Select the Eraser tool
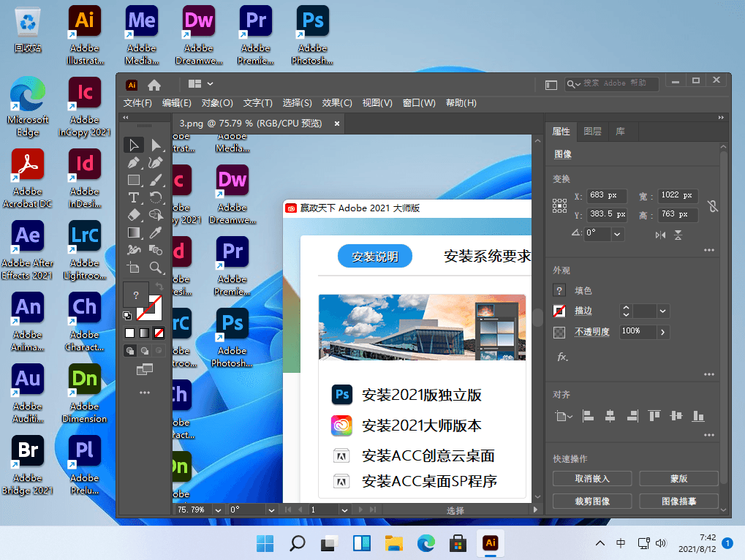The image size is (745, 560). tap(134, 215)
